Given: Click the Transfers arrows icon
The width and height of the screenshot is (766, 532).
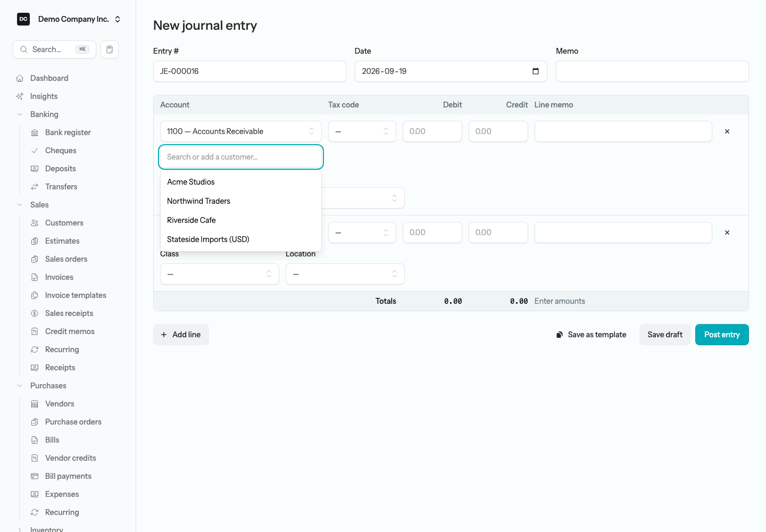Looking at the screenshot, I should tap(35, 187).
